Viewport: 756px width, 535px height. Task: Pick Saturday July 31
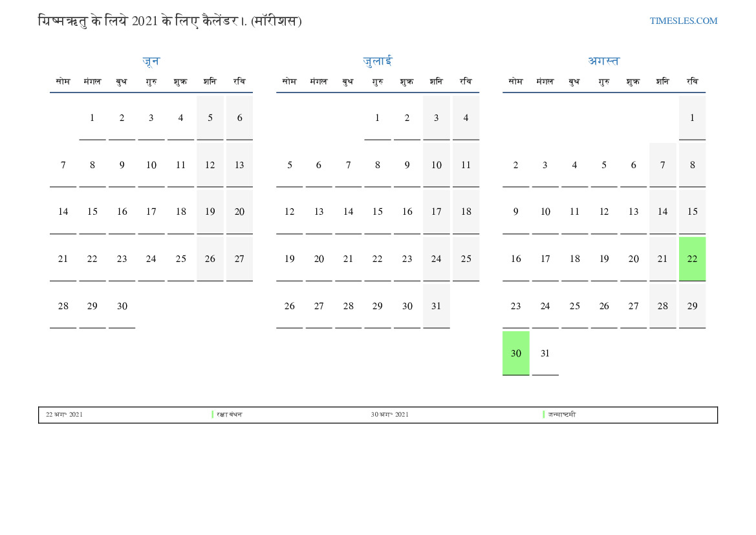pyautogui.click(x=437, y=307)
